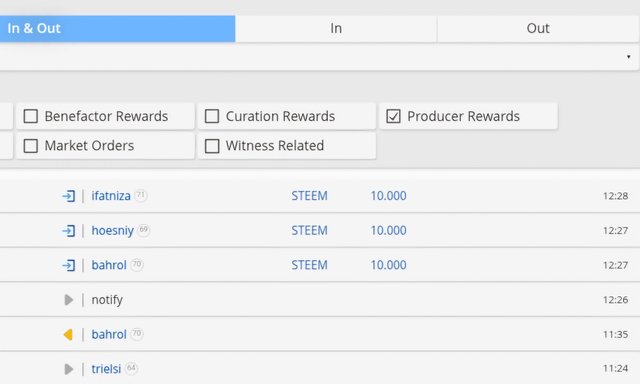Click the gray play arrow beside notify
The height and width of the screenshot is (384, 640).
tap(69, 300)
